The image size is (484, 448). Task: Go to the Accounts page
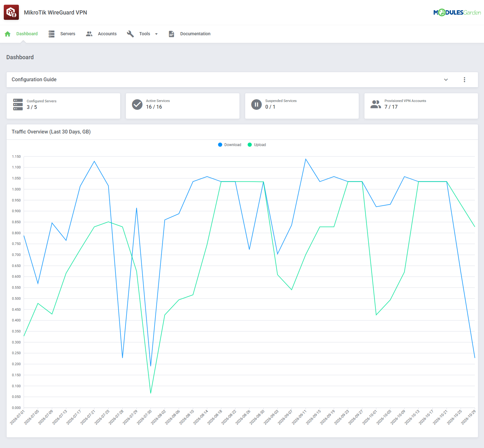click(107, 34)
